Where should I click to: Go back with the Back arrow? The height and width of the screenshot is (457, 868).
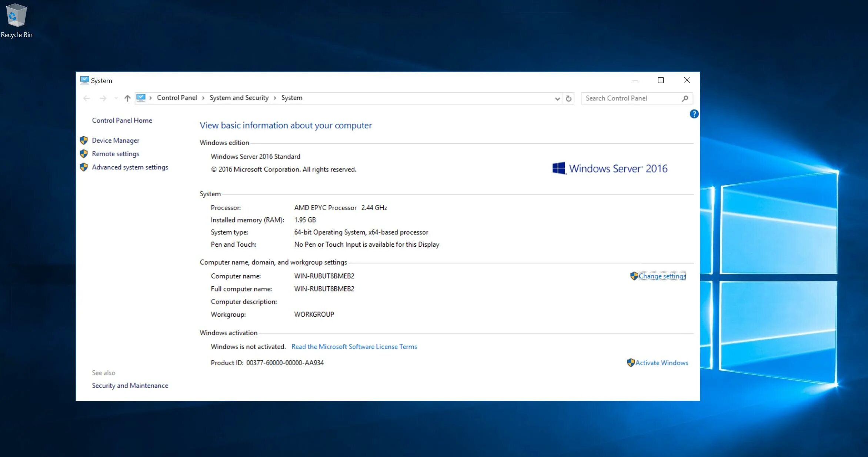(87, 98)
